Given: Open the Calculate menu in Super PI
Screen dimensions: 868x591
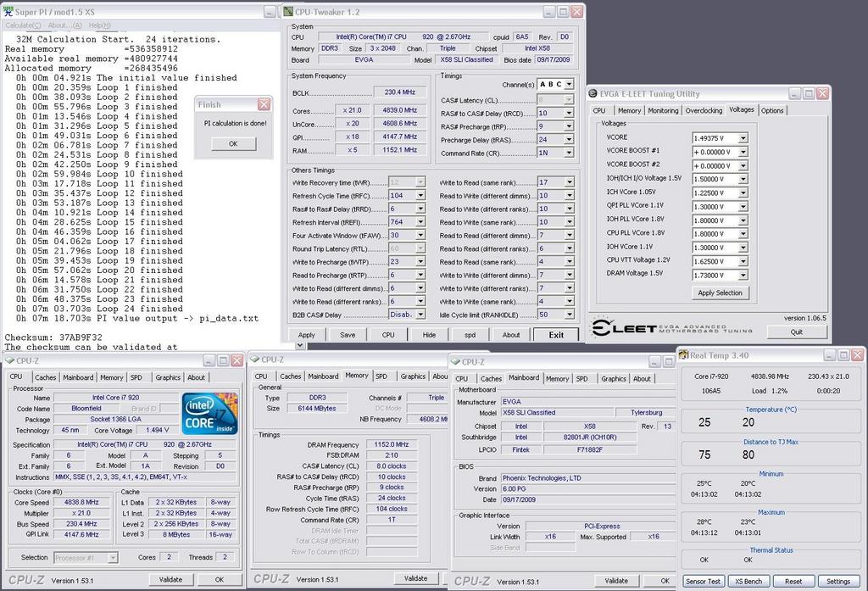Looking at the screenshot, I should pyautogui.click(x=23, y=25).
